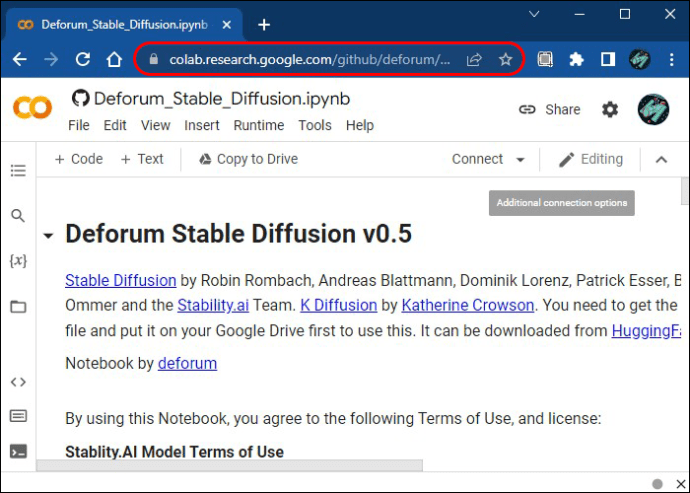Open the Chrome profile avatar in the toolbar
Viewport: 690px width, 493px height.
(640, 59)
